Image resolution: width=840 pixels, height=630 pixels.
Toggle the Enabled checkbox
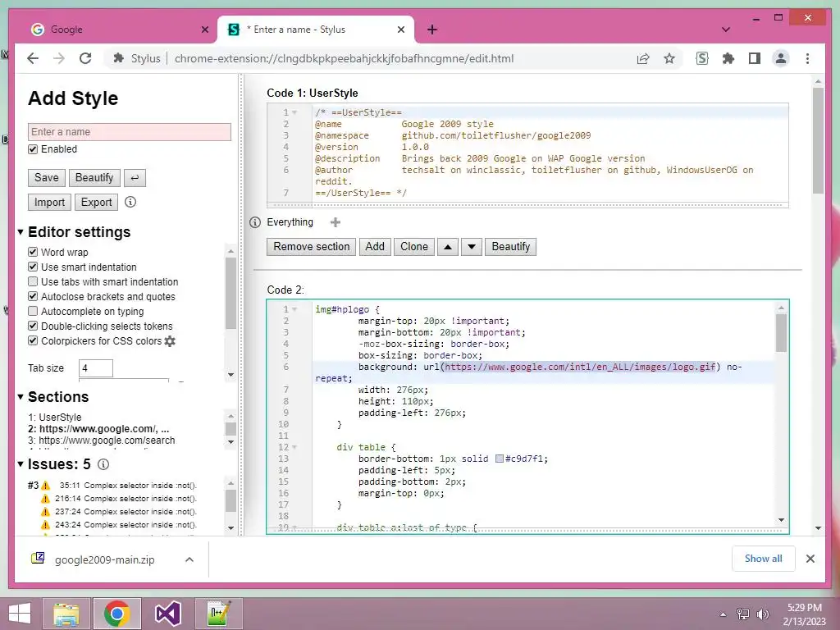33,149
